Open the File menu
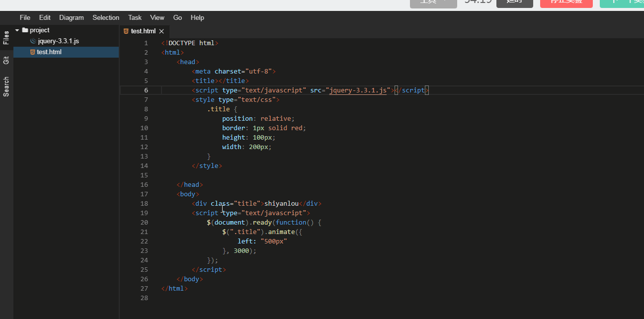The height and width of the screenshot is (319, 644). pos(25,17)
